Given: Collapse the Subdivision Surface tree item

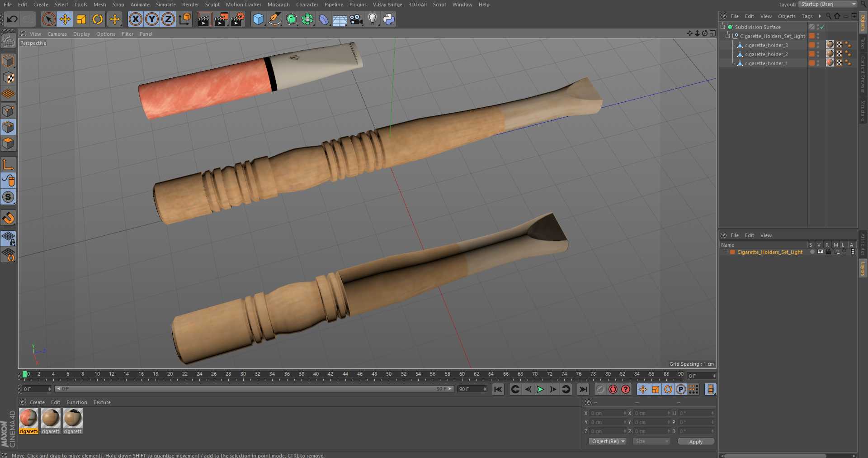Looking at the screenshot, I should [723, 27].
